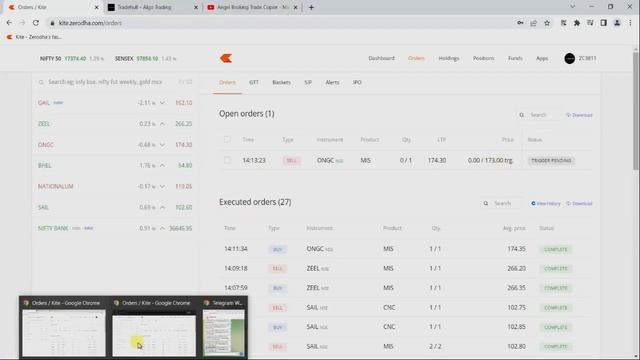Switch to the IPO tab
The height and width of the screenshot is (360, 640).
[357, 82]
